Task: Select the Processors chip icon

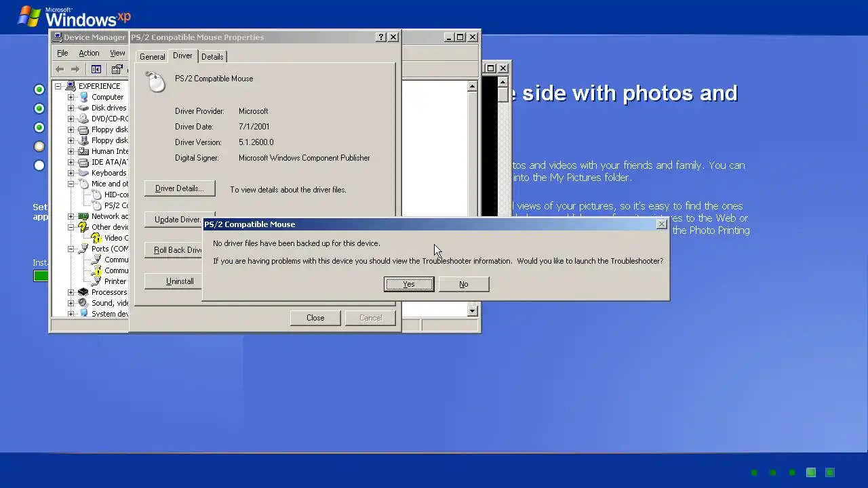Action: click(83, 292)
